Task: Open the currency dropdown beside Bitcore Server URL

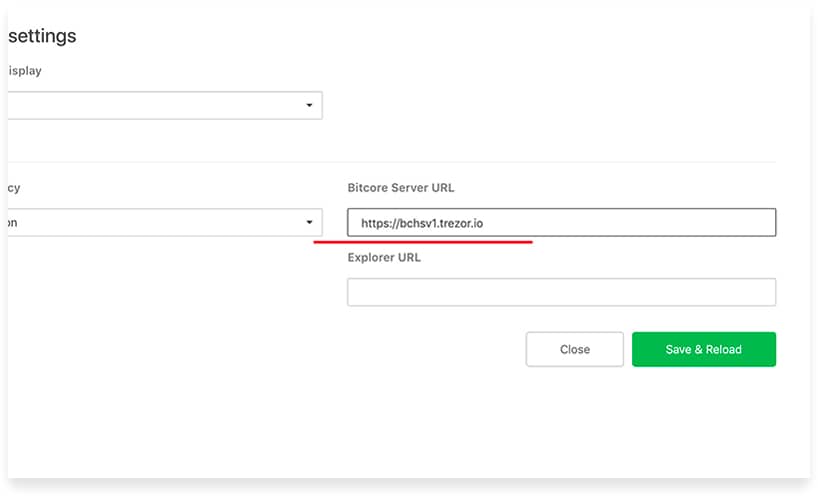Action: point(165,222)
